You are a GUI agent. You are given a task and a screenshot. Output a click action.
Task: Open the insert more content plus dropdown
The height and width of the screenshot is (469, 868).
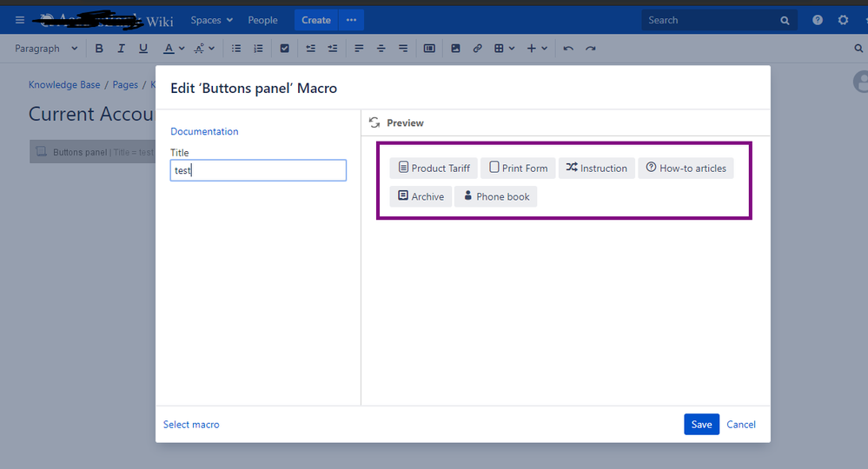point(537,49)
